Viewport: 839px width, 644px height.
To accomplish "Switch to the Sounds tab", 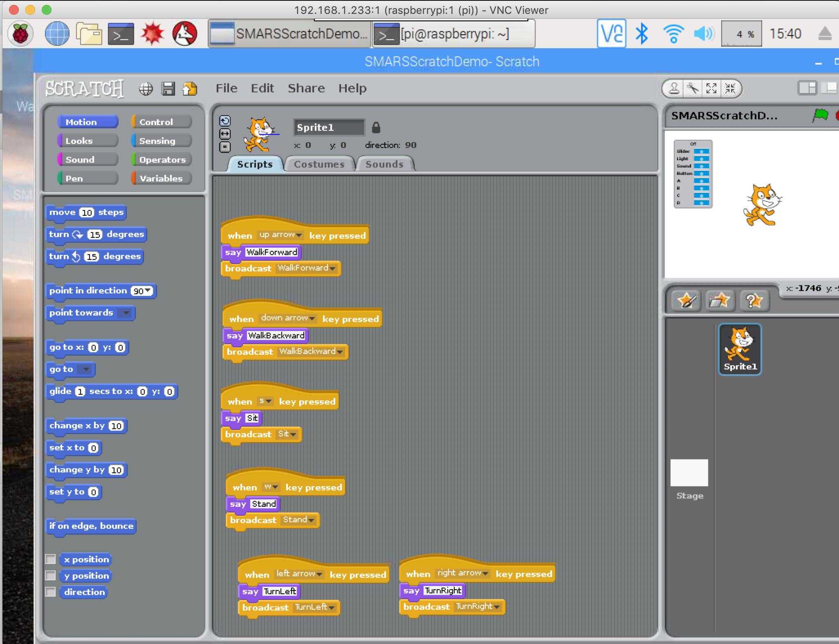I will pos(384,164).
